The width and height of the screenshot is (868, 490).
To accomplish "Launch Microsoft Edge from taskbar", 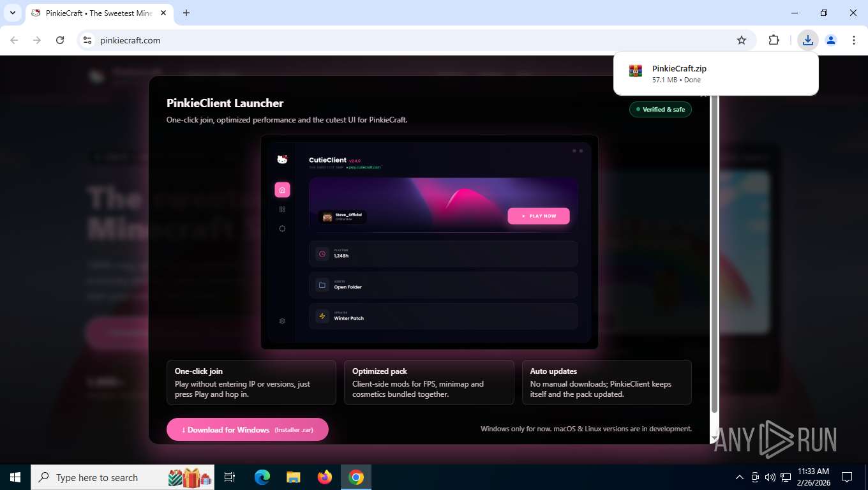I will [x=262, y=477].
